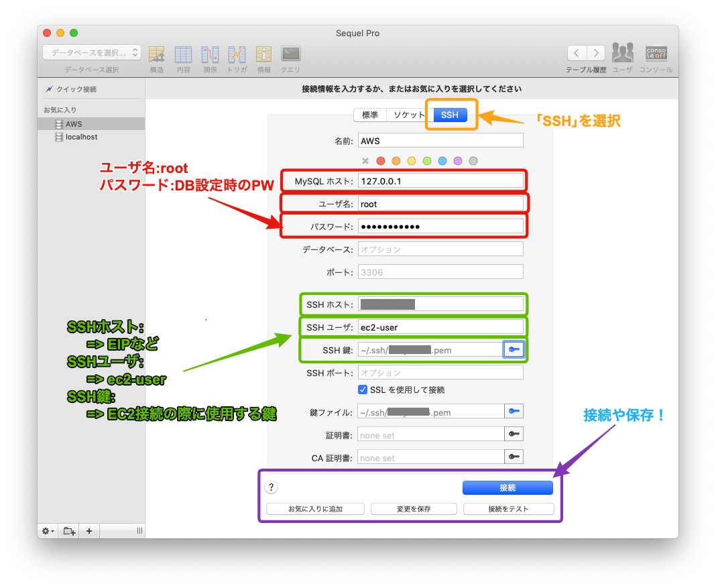Pick the yellow favorite color dot

tap(412, 161)
